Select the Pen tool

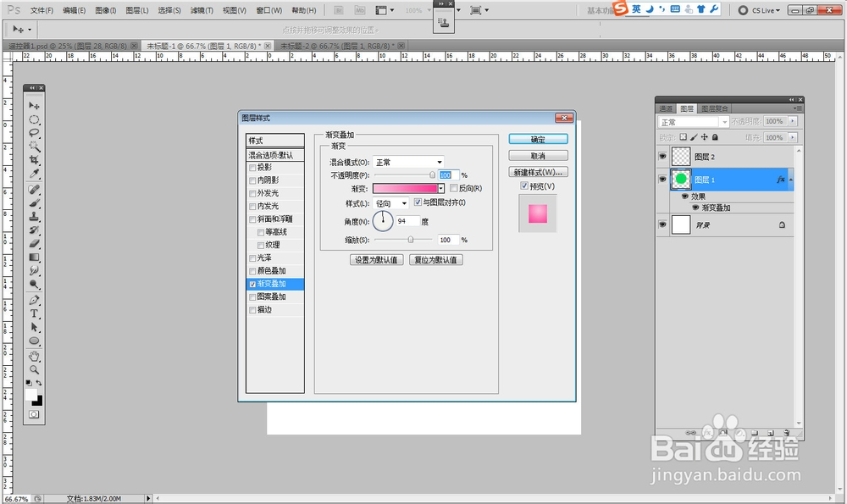(x=34, y=301)
